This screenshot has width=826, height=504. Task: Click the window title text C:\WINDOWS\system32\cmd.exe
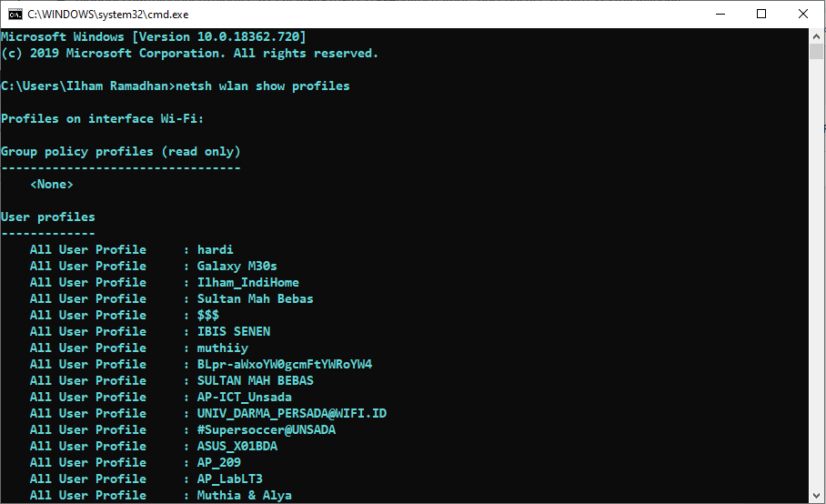[x=108, y=15]
